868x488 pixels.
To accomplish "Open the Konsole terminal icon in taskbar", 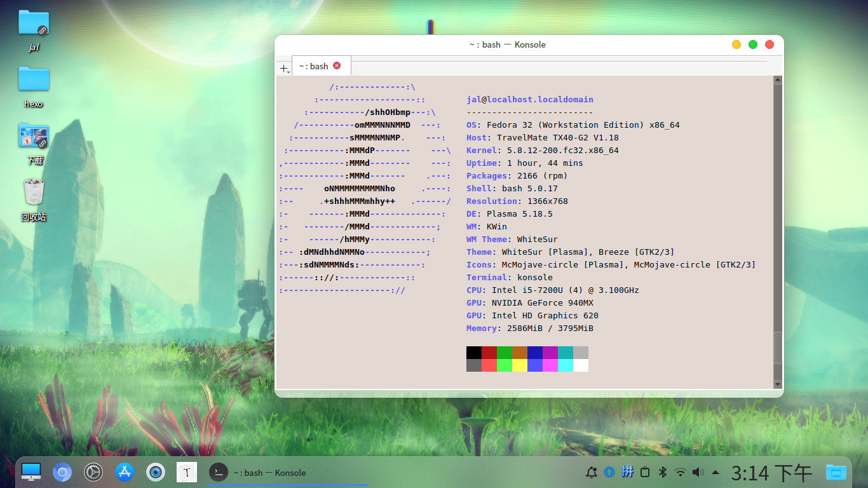I will (218, 472).
